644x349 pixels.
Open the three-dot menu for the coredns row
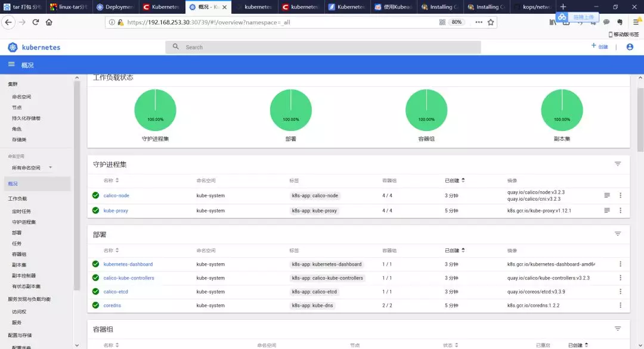621,305
